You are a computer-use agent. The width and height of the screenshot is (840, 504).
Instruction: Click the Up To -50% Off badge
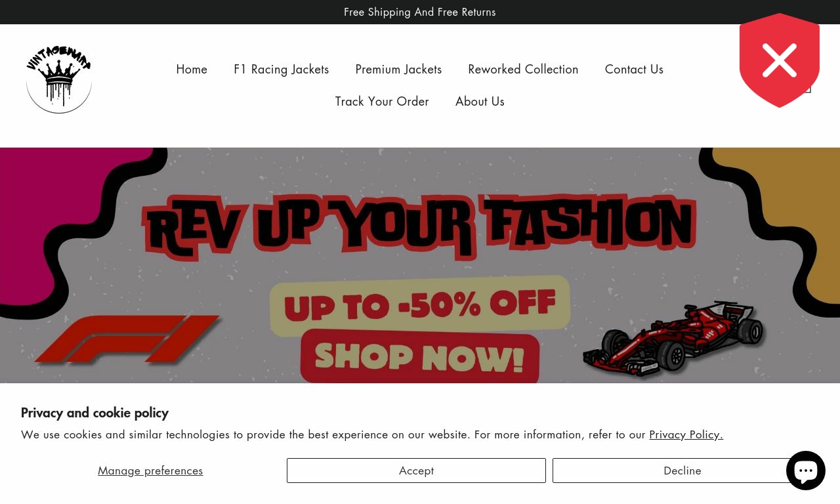tap(420, 305)
